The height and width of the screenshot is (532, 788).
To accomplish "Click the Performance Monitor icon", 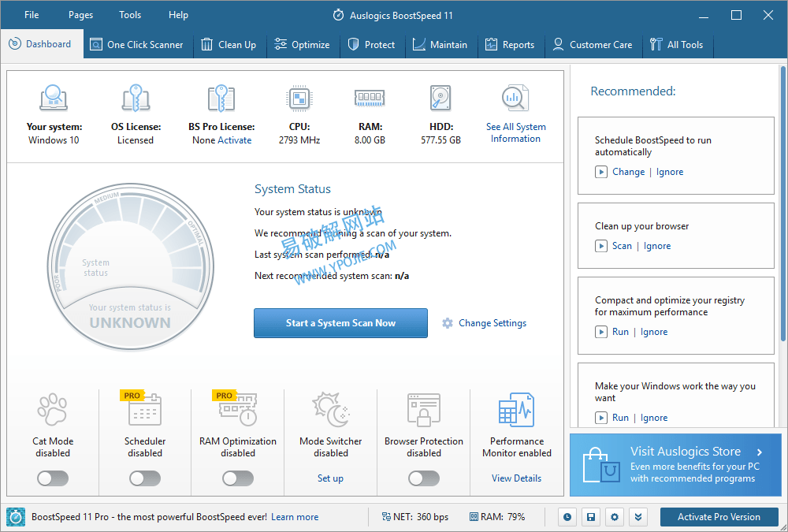I will tap(516, 411).
